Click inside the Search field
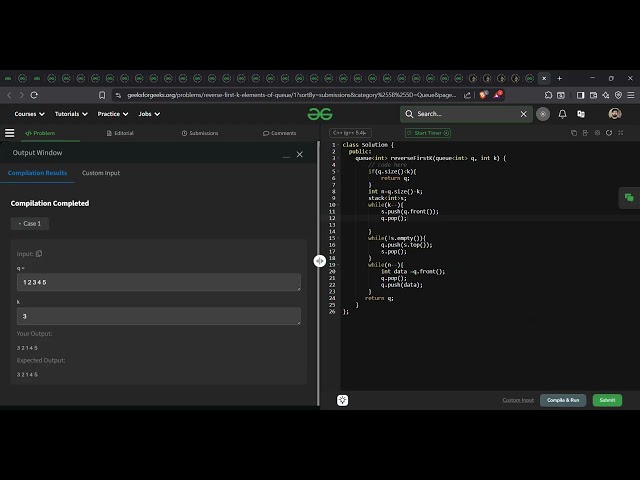The image size is (640, 480). point(465,114)
